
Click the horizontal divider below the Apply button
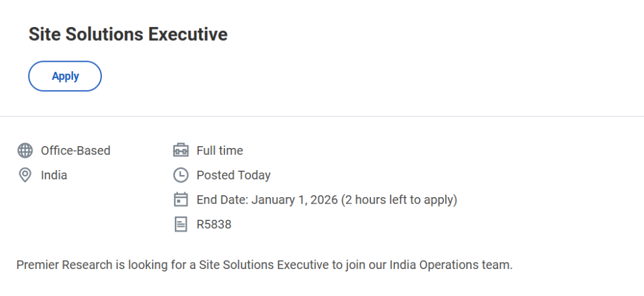click(x=322, y=117)
